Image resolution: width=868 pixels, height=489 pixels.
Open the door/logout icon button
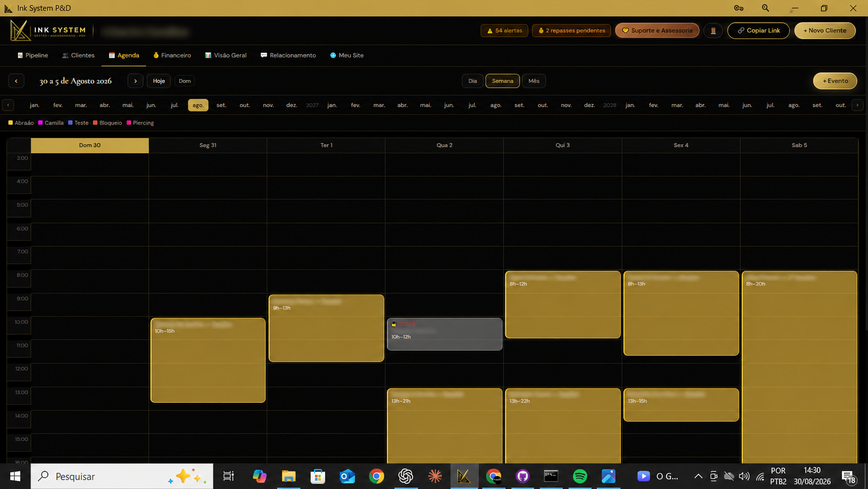(x=713, y=31)
